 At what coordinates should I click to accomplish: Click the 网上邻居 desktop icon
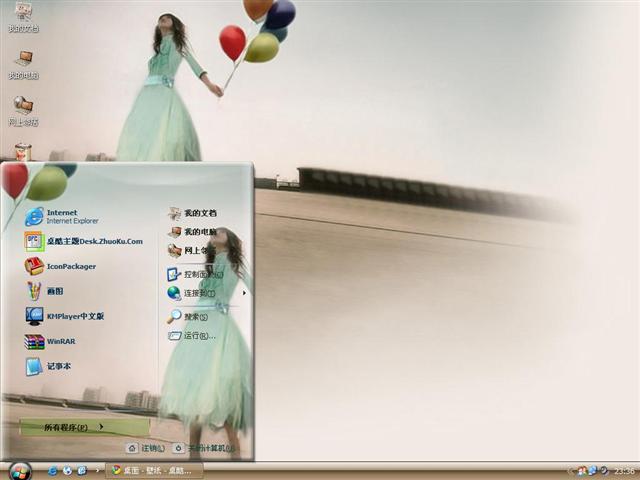[23, 110]
